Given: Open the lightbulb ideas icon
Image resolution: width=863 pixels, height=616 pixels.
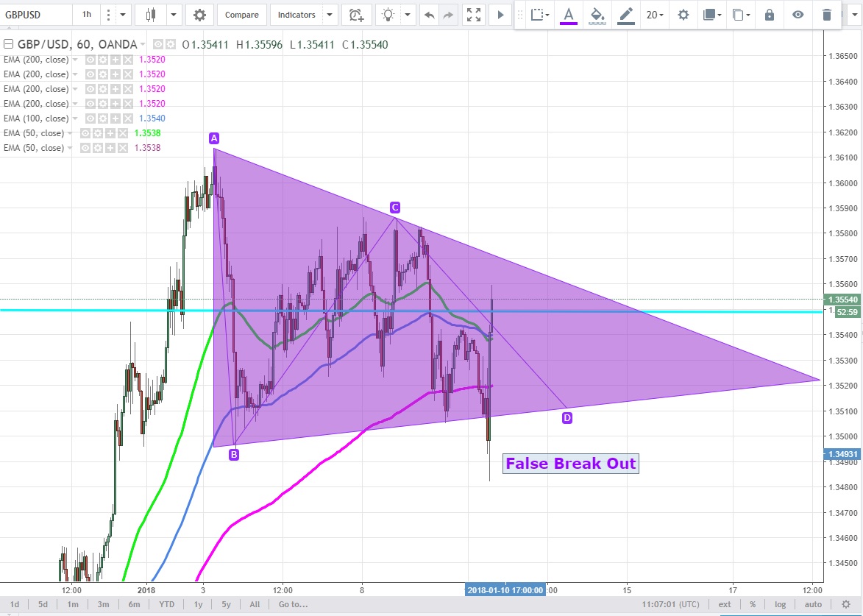Looking at the screenshot, I should [x=388, y=15].
